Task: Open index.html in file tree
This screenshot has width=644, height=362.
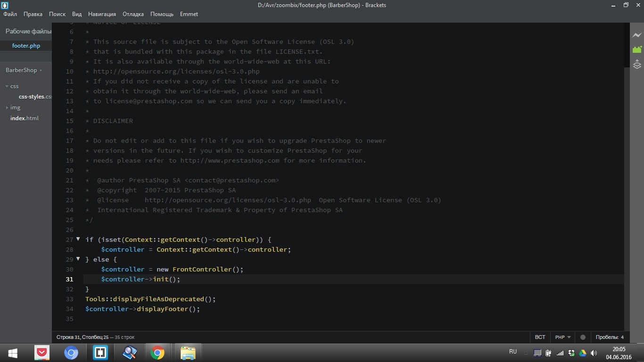Action: click(x=25, y=118)
